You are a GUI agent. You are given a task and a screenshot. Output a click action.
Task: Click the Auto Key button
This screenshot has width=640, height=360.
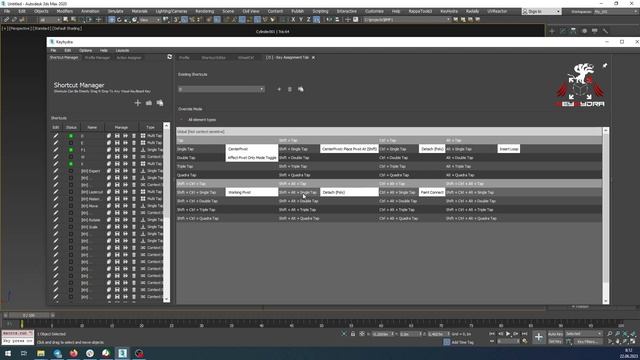pyautogui.click(x=555, y=334)
